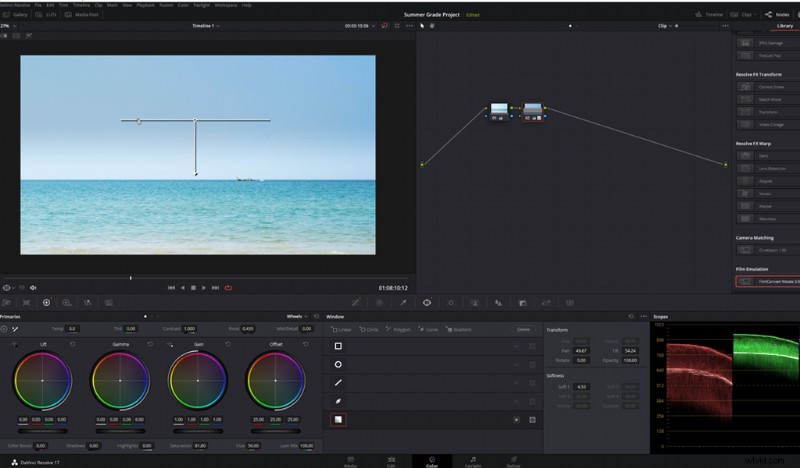
Task: Open the Wheels mode dropdown
Action: 297,316
